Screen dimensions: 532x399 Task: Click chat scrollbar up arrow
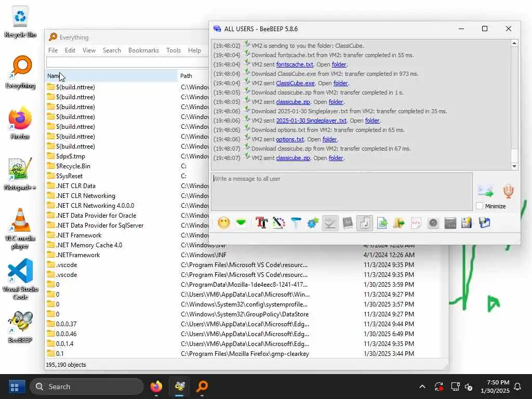tap(514, 44)
